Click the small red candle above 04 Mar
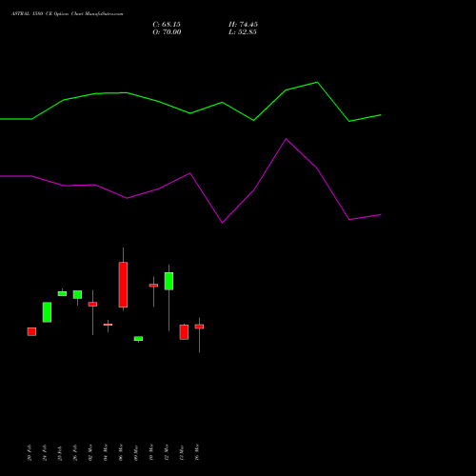This screenshot has width=476, height=476. [108, 325]
